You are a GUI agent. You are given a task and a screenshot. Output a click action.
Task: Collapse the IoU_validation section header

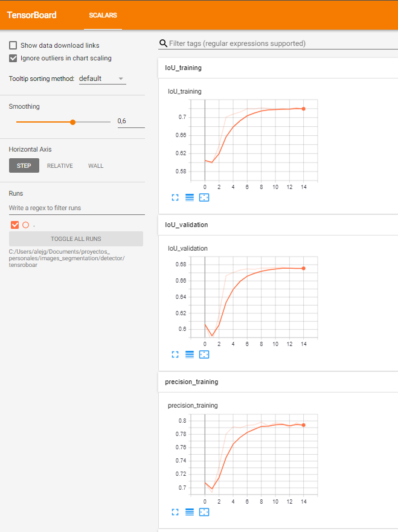(x=278, y=225)
